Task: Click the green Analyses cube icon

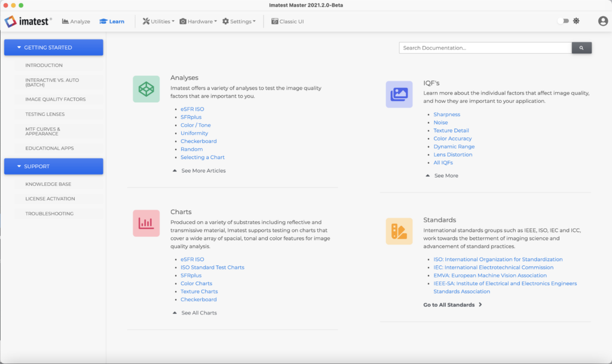Action: click(x=146, y=89)
